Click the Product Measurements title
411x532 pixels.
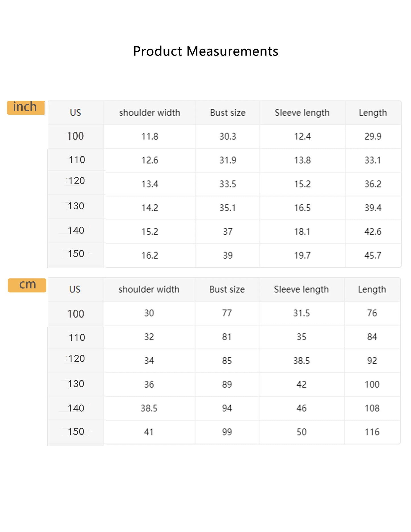click(206, 51)
